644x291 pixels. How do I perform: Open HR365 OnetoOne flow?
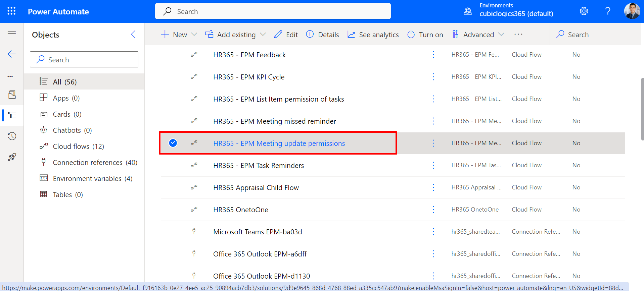[241, 210]
